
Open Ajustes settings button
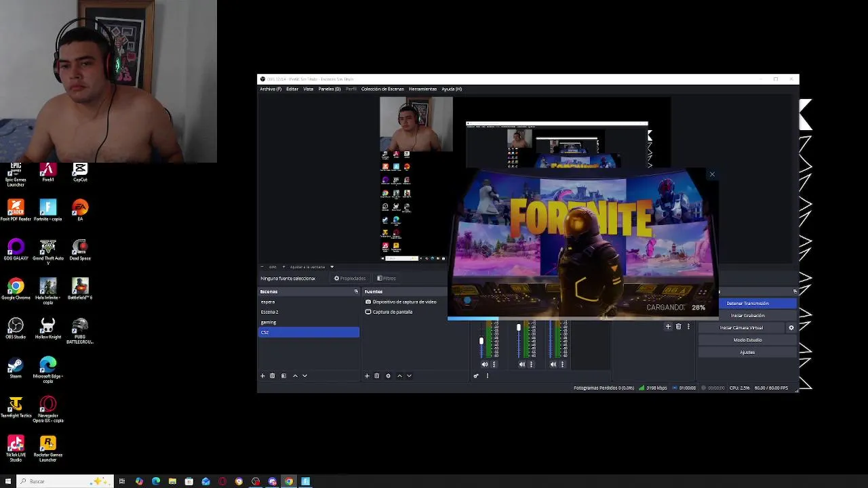point(747,352)
